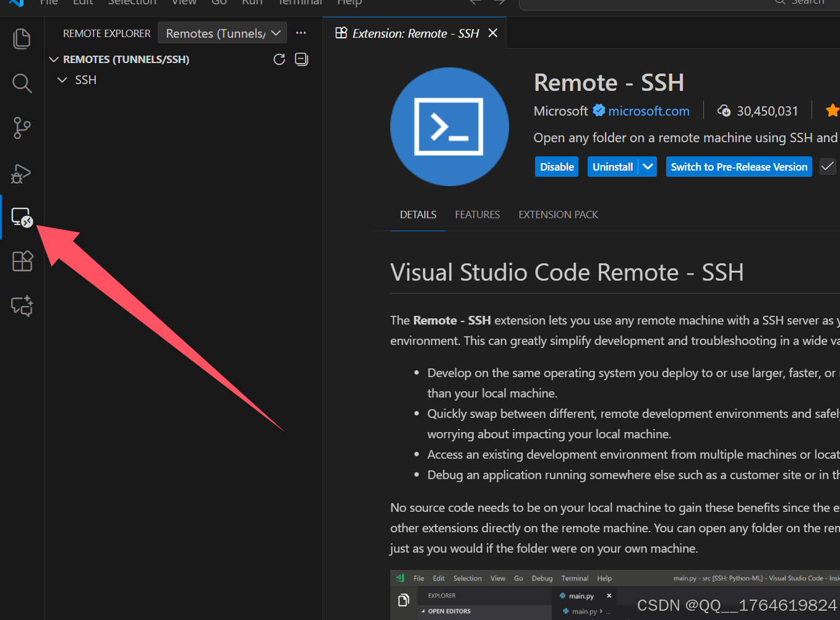
Task: Open the Source Control view
Action: (22, 128)
